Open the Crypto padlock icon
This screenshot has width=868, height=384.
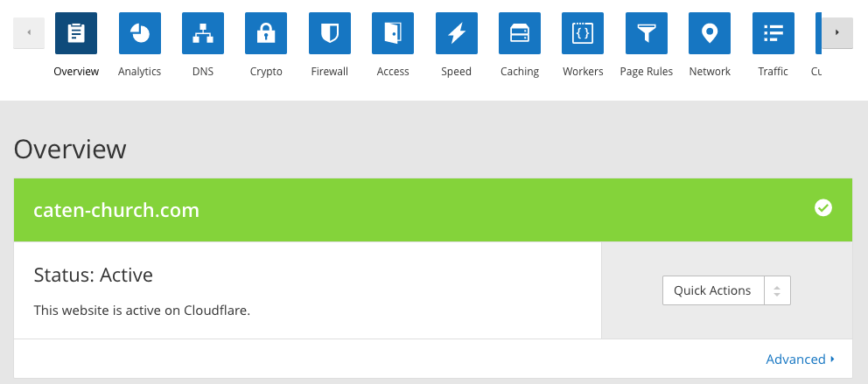pos(266,33)
